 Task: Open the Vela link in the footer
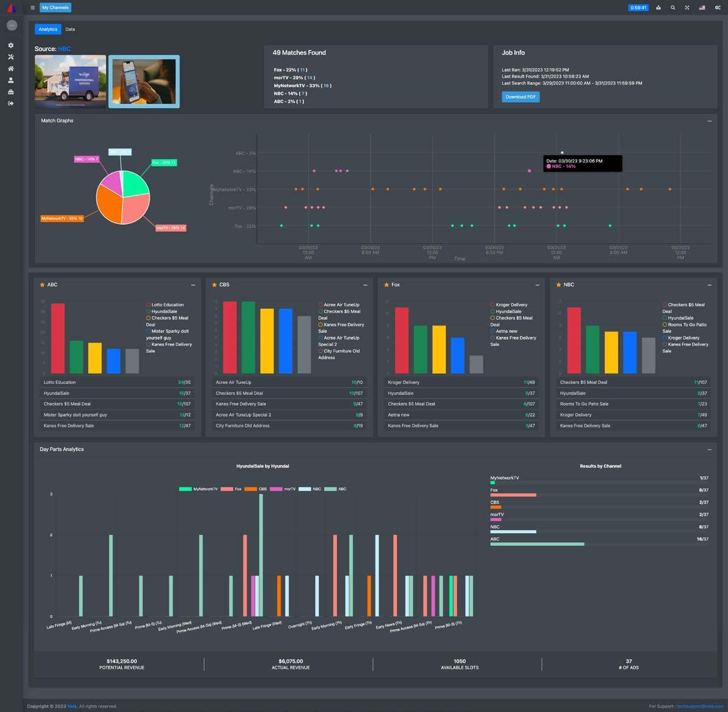pyautogui.click(x=71, y=706)
